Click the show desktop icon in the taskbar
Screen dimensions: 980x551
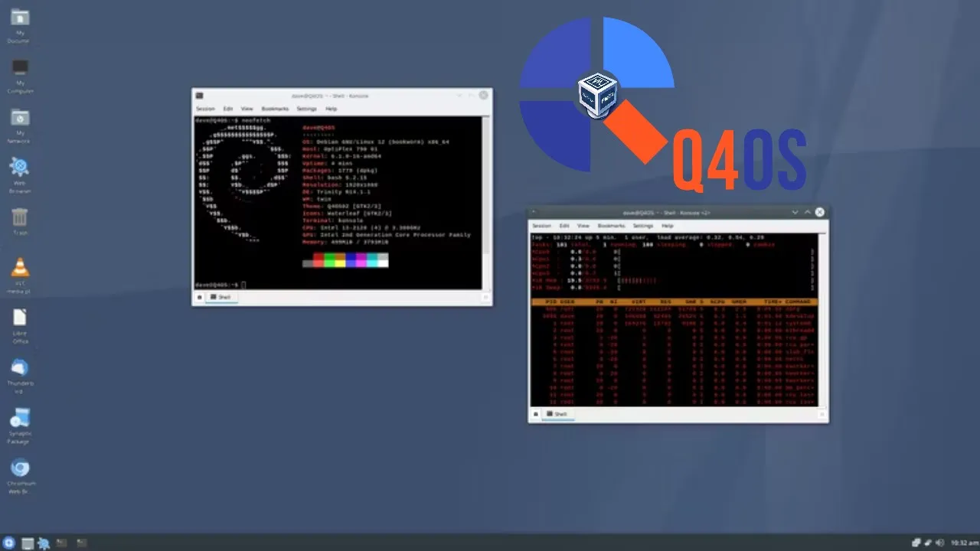(x=28, y=543)
